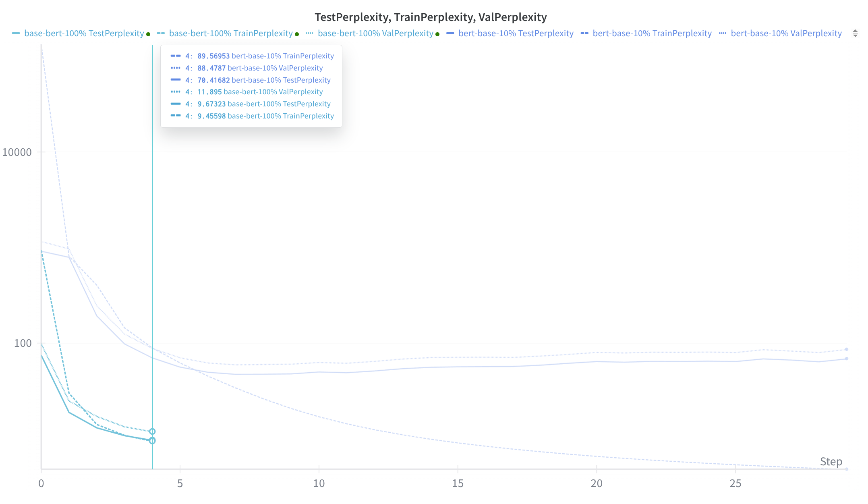Click green running dot after base-bert-100% ValPerplexity
The width and height of the screenshot is (868, 504).
click(437, 34)
